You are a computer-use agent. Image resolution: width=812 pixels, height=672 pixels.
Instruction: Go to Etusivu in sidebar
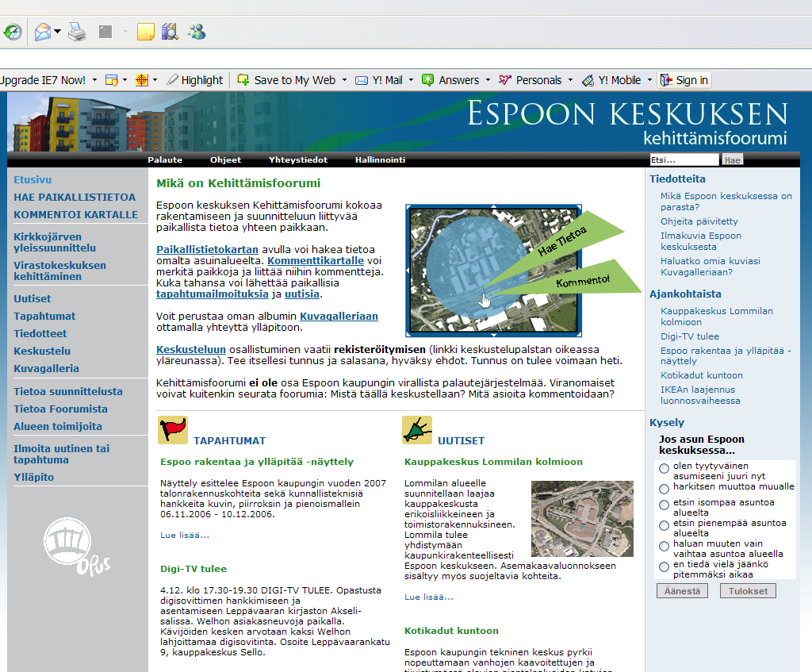click(x=33, y=180)
